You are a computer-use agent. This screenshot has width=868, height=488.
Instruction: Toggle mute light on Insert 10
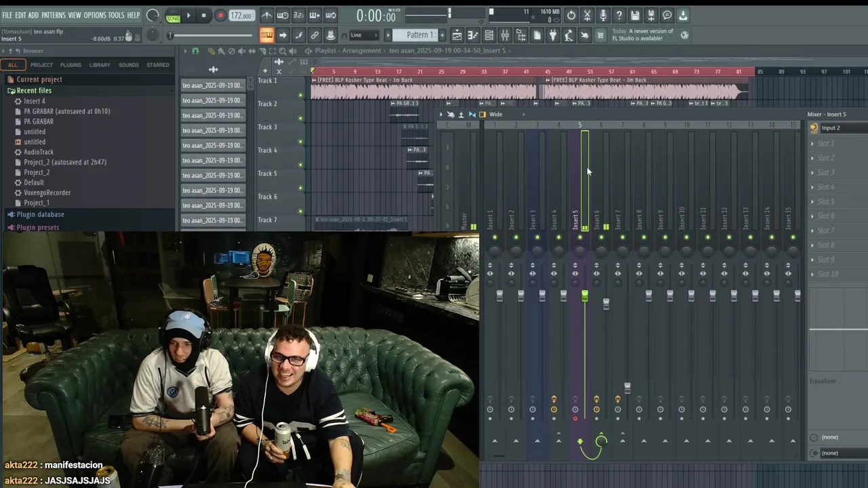coord(686,237)
